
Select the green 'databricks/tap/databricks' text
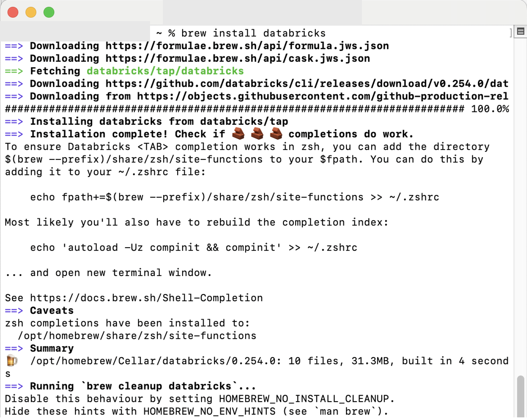point(165,71)
